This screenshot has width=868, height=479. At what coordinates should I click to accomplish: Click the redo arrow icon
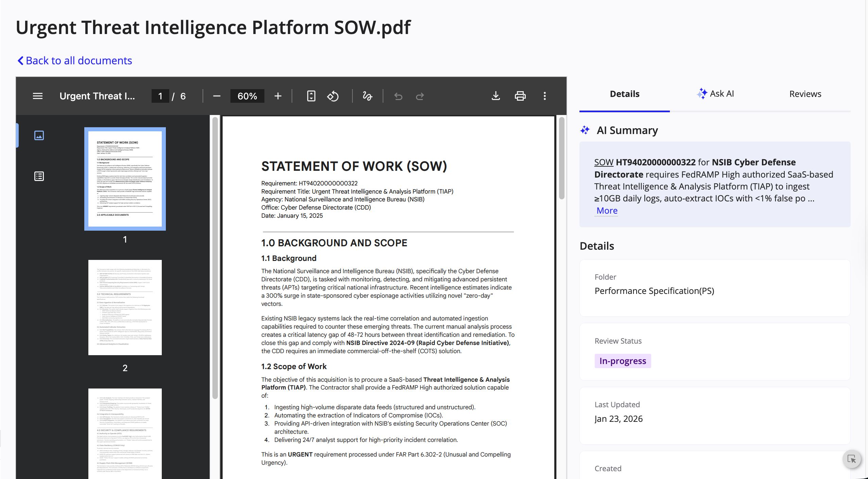tap(420, 96)
